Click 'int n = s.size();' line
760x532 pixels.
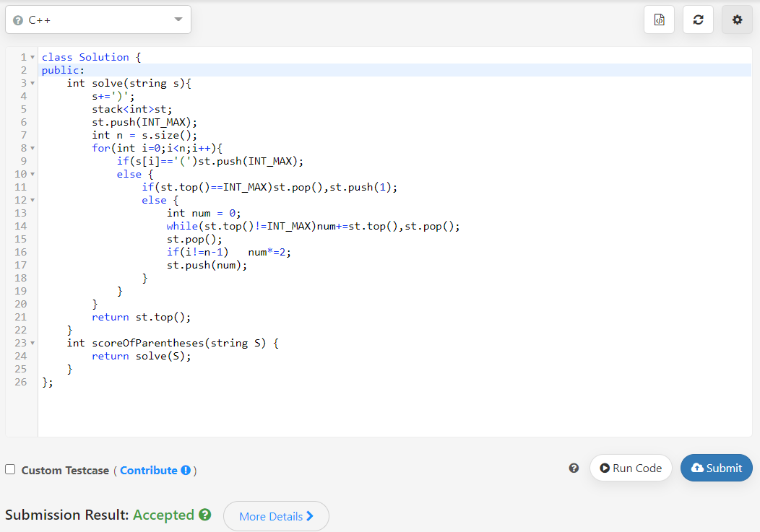(144, 135)
